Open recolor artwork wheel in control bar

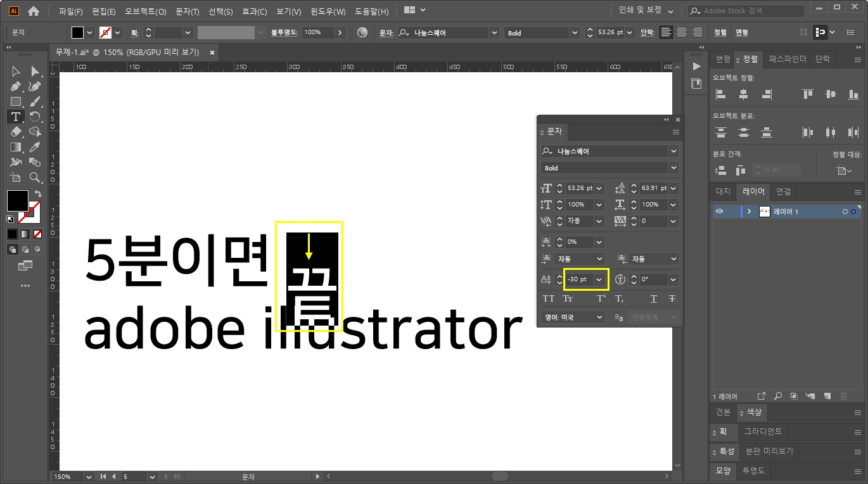pos(362,32)
